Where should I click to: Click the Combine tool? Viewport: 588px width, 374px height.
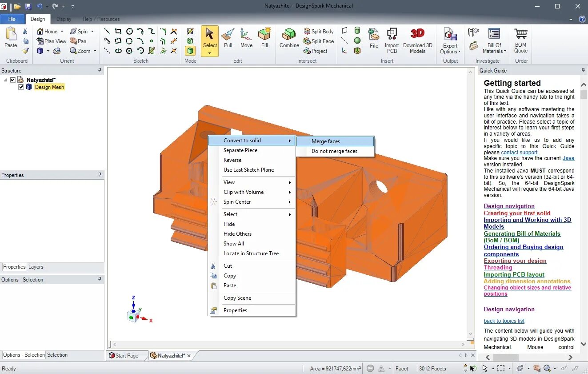289,38
